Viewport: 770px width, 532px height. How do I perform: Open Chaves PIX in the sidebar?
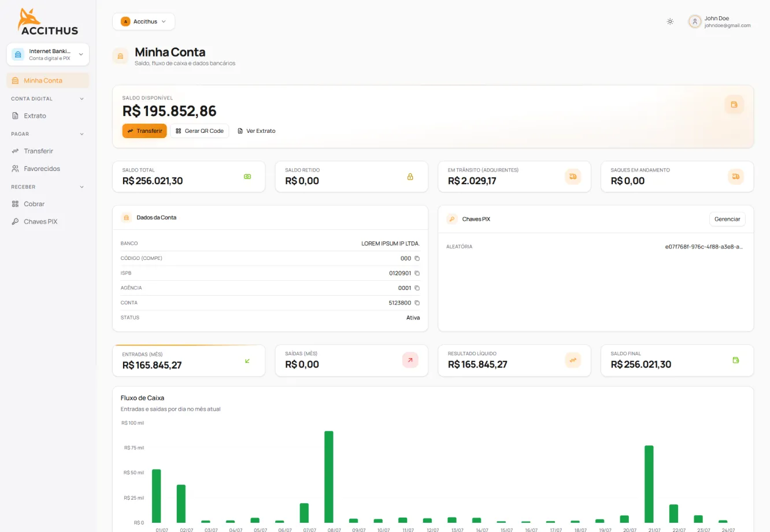(x=48, y=222)
